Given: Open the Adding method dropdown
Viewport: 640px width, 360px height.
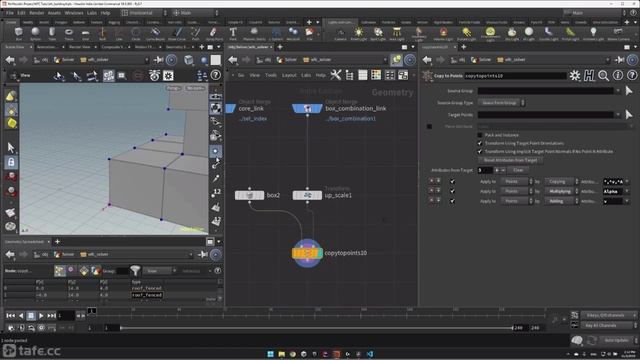Looking at the screenshot, I should 561,201.
